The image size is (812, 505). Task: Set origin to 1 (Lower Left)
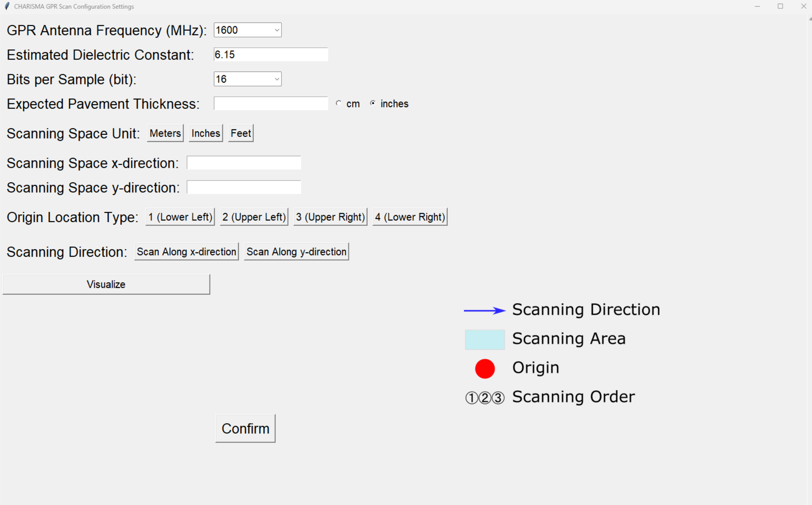[x=180, y=217]
